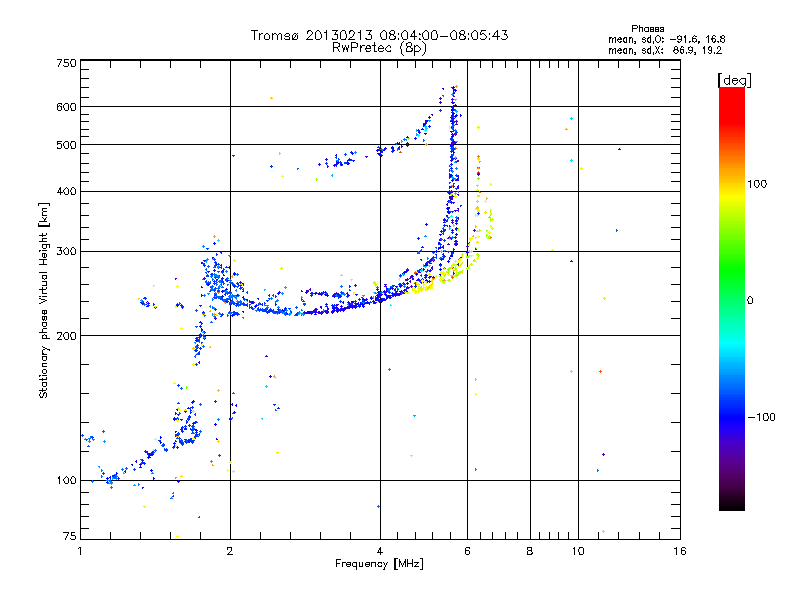800x600 pixels.
Task: Click the 'mean, sd,X: 86.9, 19.2' text
Action: click(x=665, y=50)
